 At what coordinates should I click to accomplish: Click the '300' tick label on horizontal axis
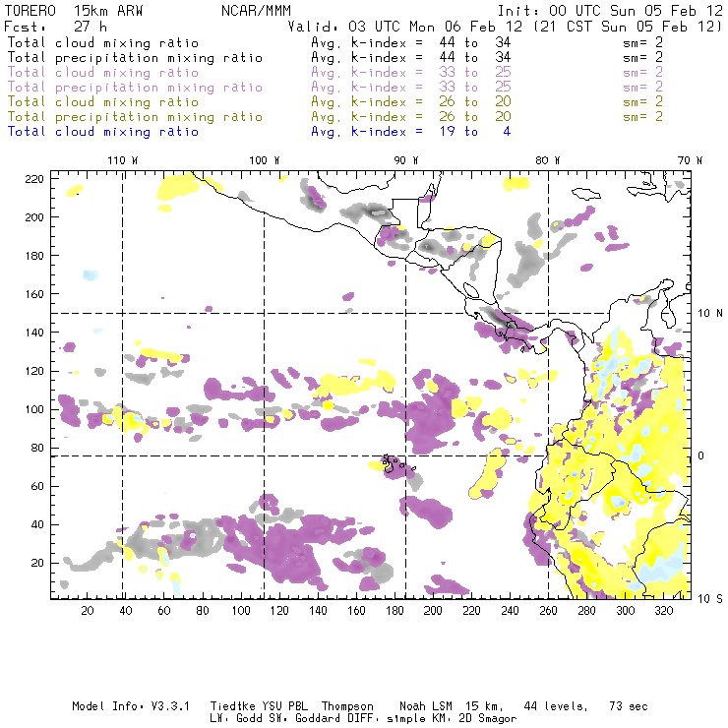point(625,611)
